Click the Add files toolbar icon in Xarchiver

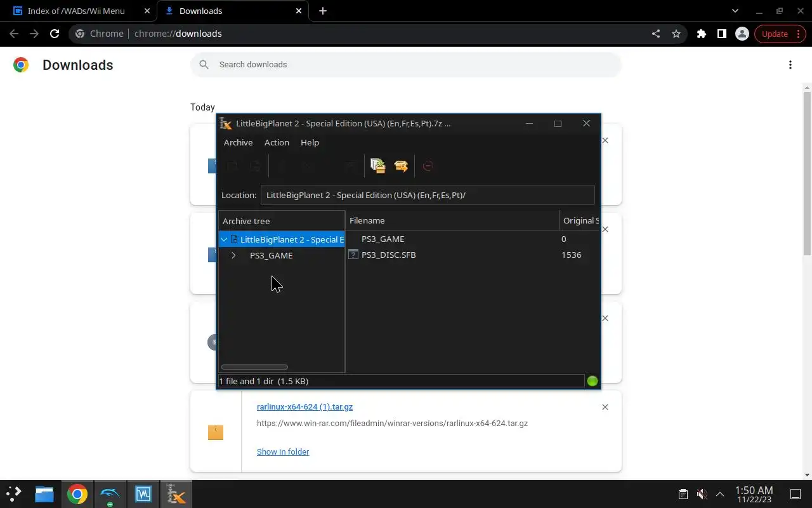(377, 166)
